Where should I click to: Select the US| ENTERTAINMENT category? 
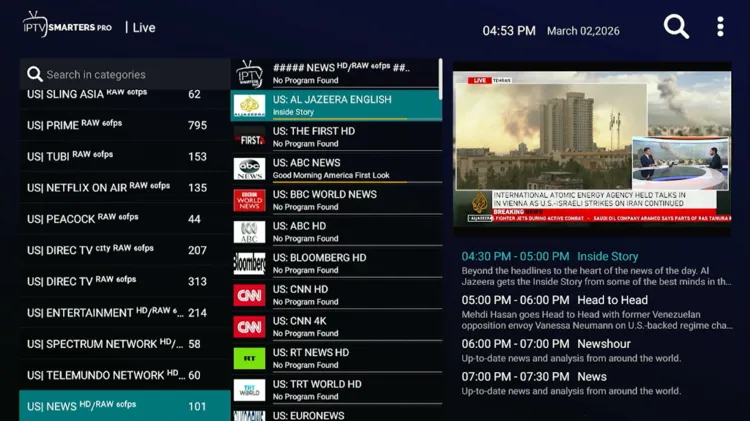(125, 312)
